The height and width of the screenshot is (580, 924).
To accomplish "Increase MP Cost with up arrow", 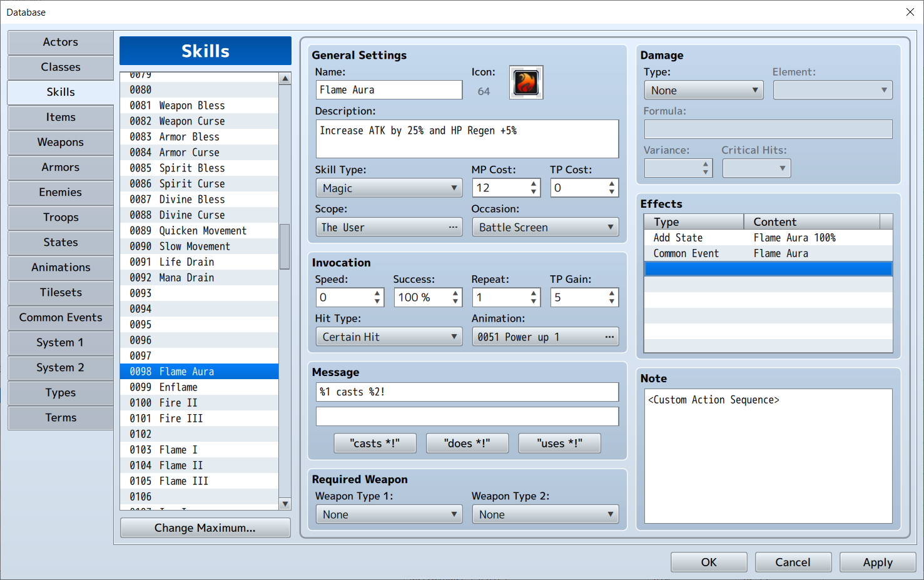I will [x=534, y=184].
